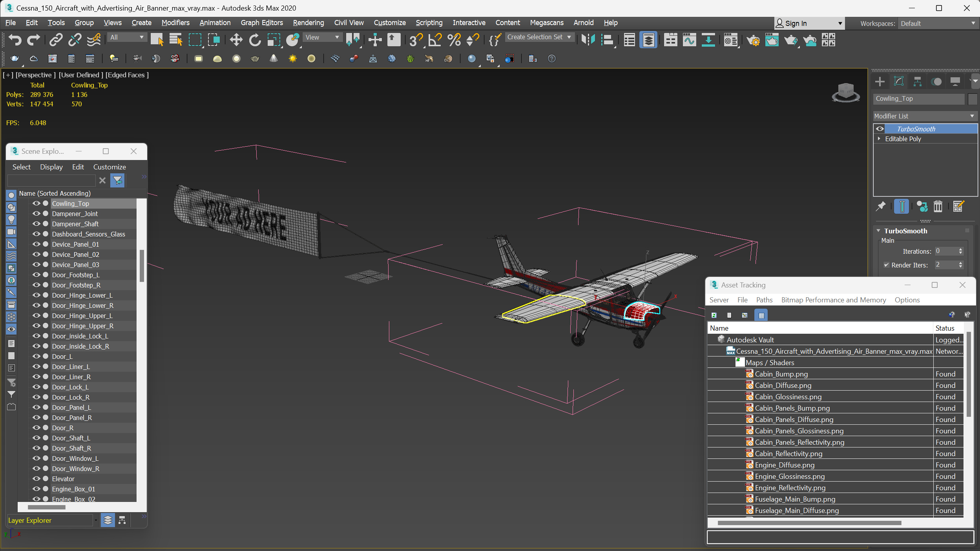980x551 pixels.
Task: Click the Undo arrow icon
Action: 15,40
